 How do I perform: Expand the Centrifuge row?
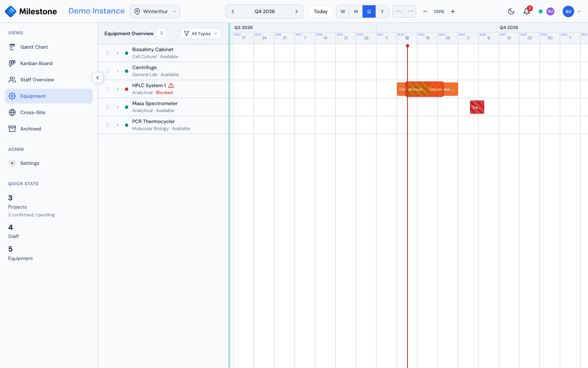click(x=118, y=71)
